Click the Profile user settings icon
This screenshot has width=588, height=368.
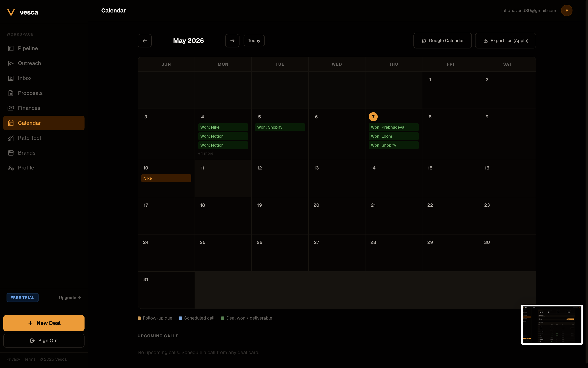[11, 168]
